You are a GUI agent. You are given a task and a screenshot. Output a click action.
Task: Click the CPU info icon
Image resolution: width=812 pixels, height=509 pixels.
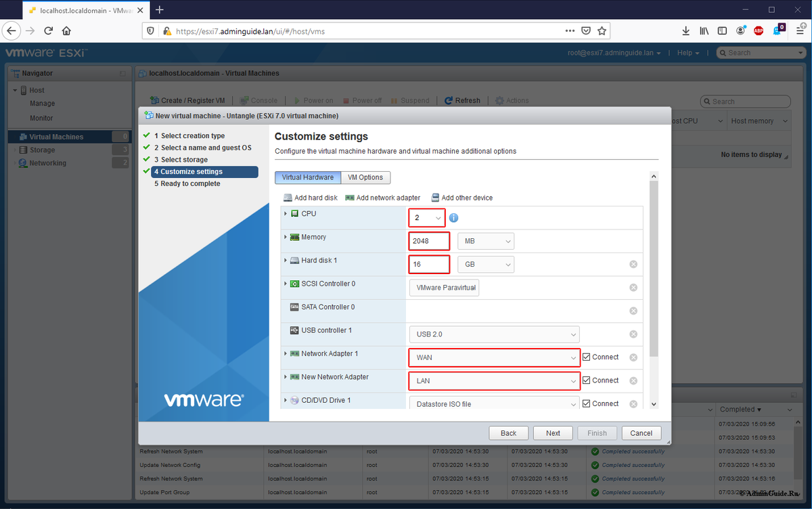[454, 218]
